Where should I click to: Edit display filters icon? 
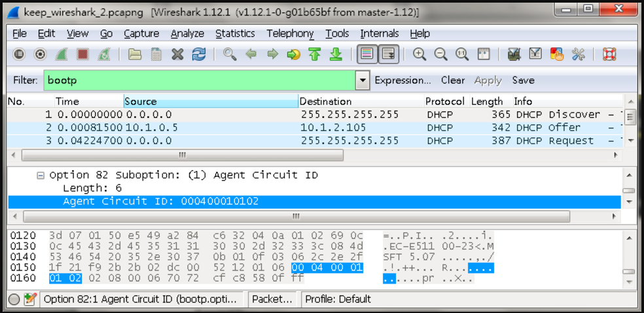pos(535,54)
